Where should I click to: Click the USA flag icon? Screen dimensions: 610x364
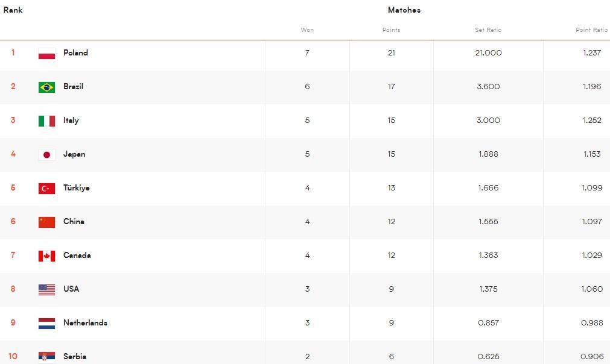coord(46,290)
